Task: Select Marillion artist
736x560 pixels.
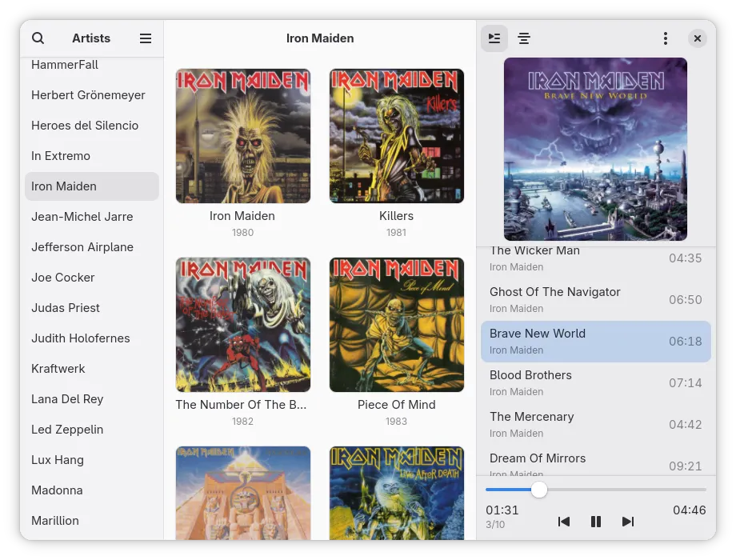Action: [x=92, y=521]
